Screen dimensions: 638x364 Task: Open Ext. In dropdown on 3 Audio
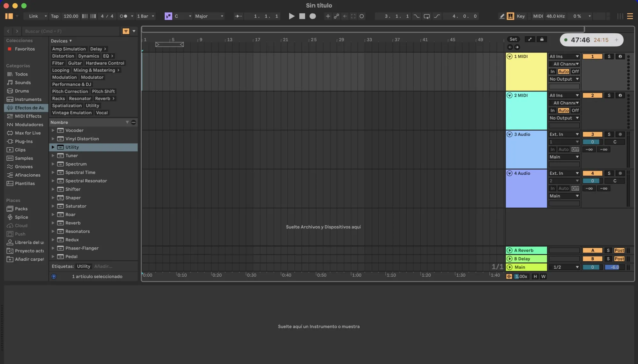564,135
